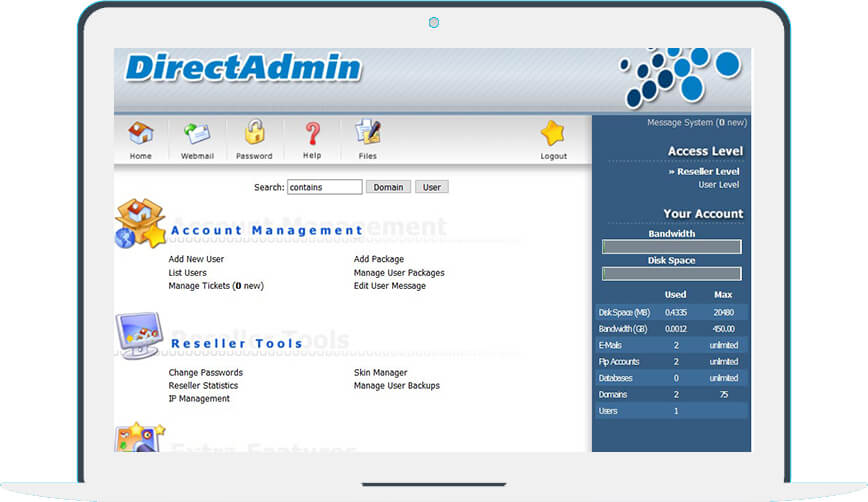Switch to Reseller Level access
Screen dimensions: 868x502
708,172
